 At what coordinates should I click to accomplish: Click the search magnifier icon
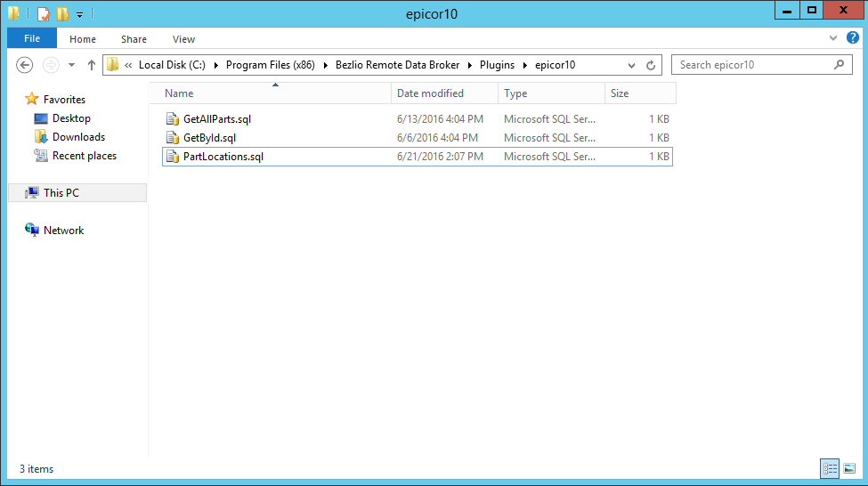coord(840,65)
